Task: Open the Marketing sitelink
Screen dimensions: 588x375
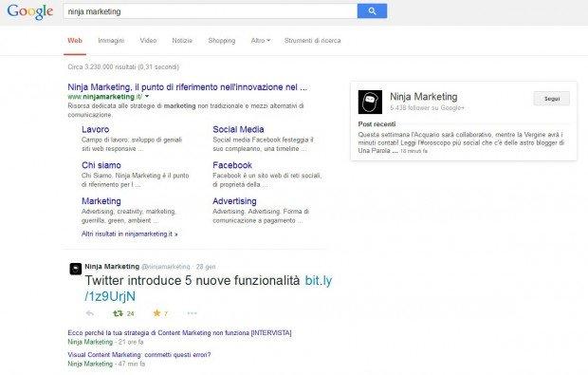Action: click(101, 201)
